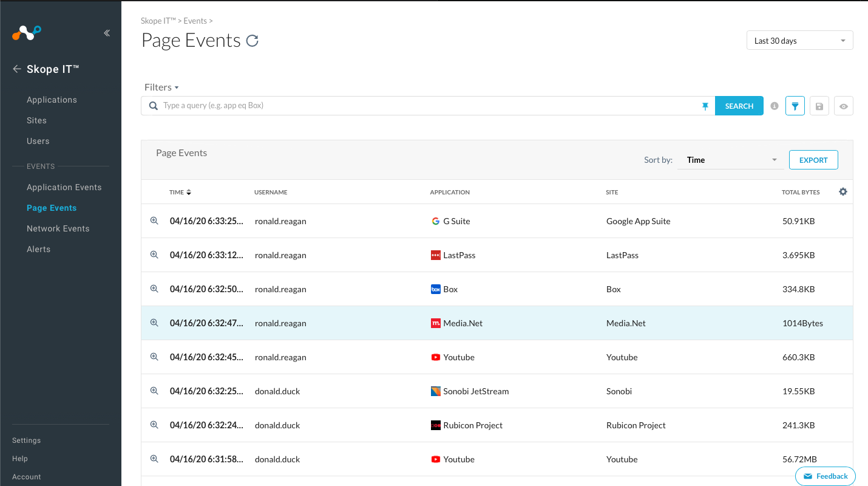Image resolution: width=868 pixels, height=486 pixels.
Task: Click the save query floppy disk icon
Action: pyautogui.click(x=819, y=106)
